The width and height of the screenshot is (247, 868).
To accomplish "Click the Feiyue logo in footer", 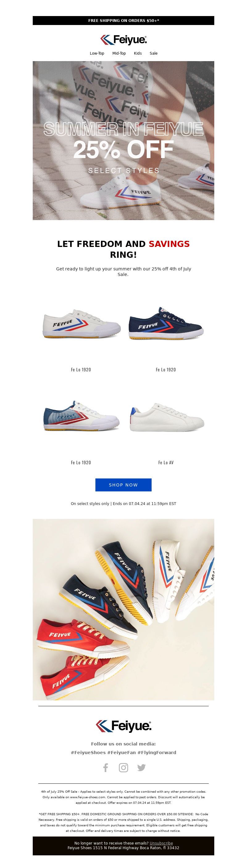I will tap(123, 726).
